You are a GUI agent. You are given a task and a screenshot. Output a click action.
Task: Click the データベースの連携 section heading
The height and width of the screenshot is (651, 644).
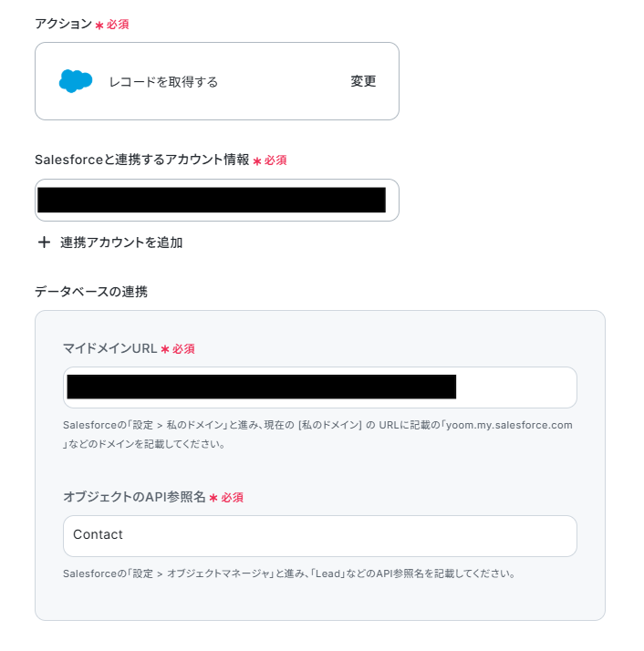[x=91, y=292]
